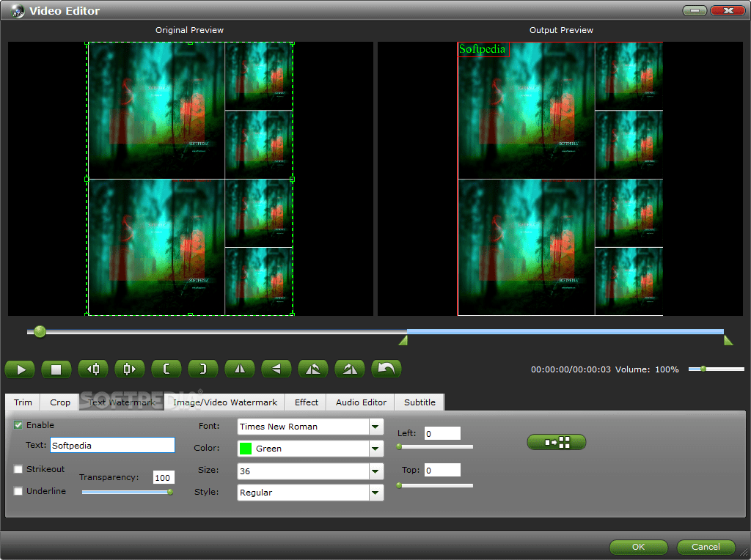Rotate video clockwise 90 degrees
Screen dimensions: 751x560
pos(350,369)
